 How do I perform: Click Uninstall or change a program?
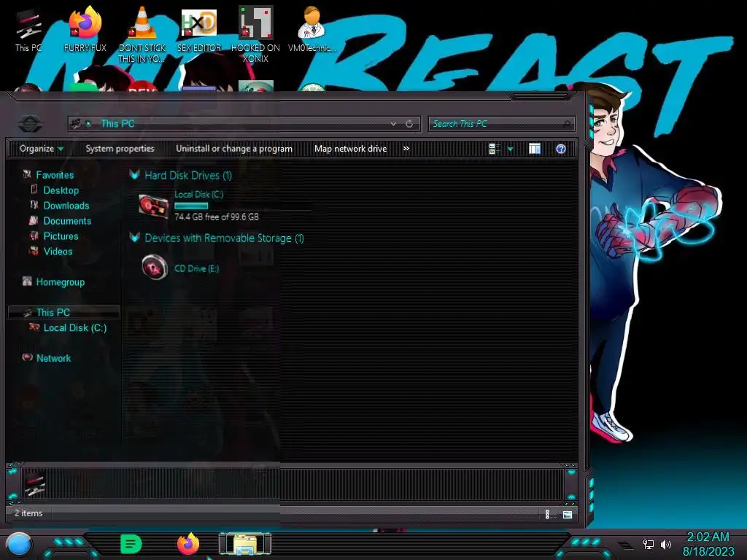coord(234,149)
